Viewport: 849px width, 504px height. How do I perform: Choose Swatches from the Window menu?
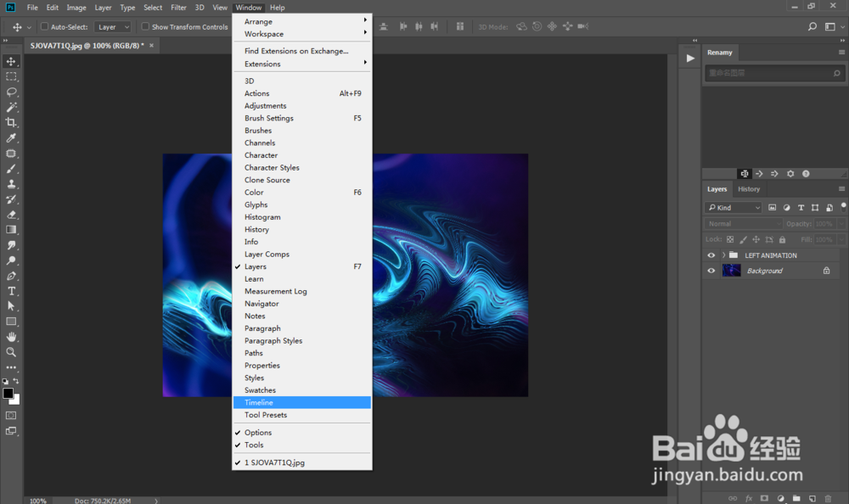point(302,390)
